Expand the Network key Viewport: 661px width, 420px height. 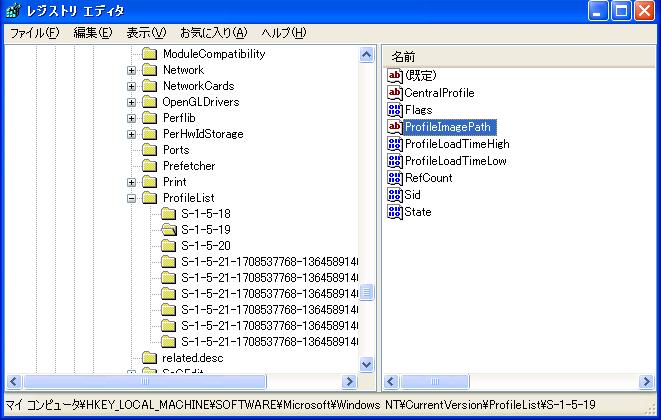pos(132,70)
